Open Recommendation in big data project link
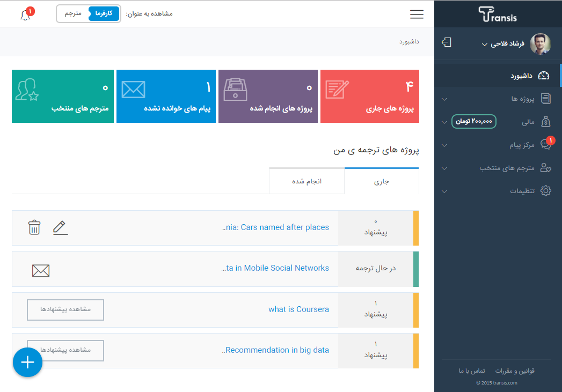The height and width of the screenshot is (392, 562). tap(275, 350)
